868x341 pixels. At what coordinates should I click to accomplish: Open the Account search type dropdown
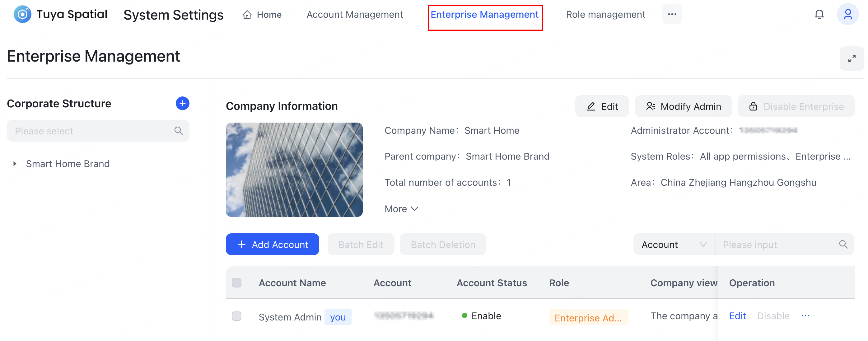674,244
